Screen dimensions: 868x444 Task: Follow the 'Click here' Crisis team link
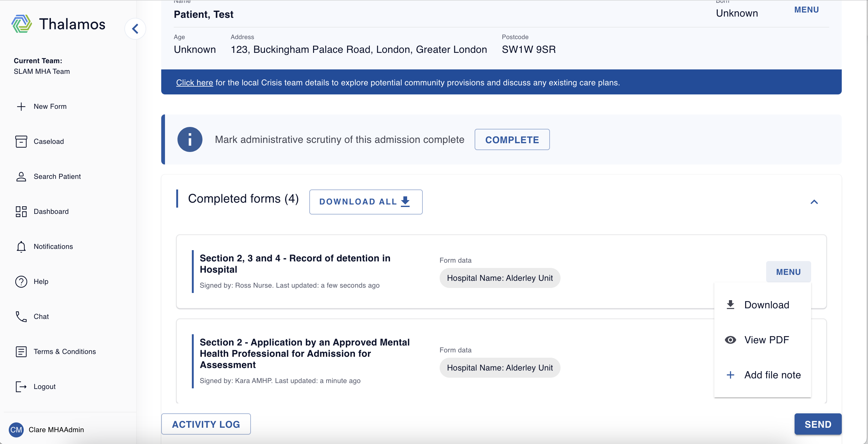click(194, 83)
